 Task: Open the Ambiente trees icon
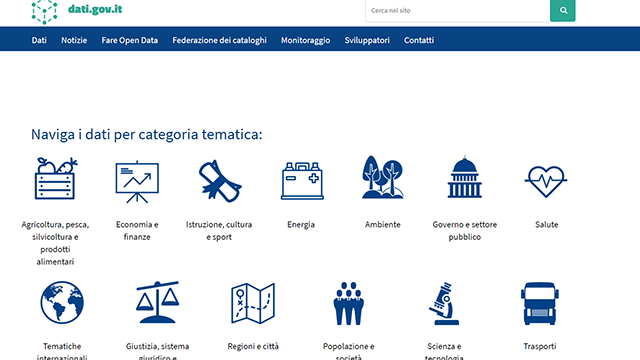click(x=383, y=177)
